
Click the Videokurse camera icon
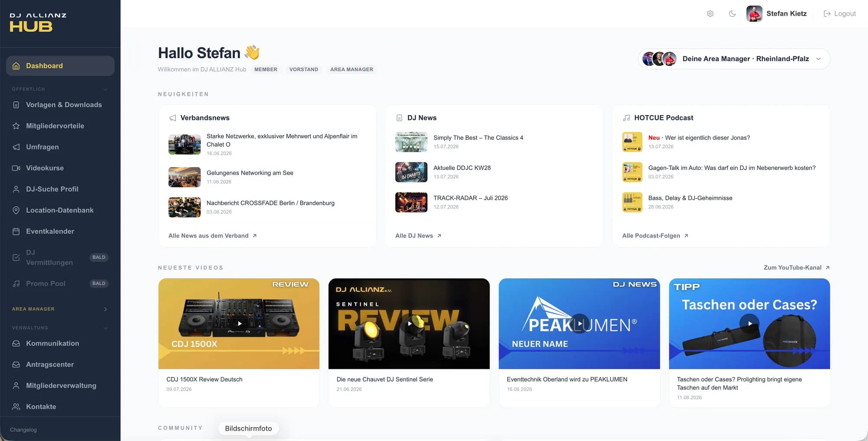tap(16, 168)
